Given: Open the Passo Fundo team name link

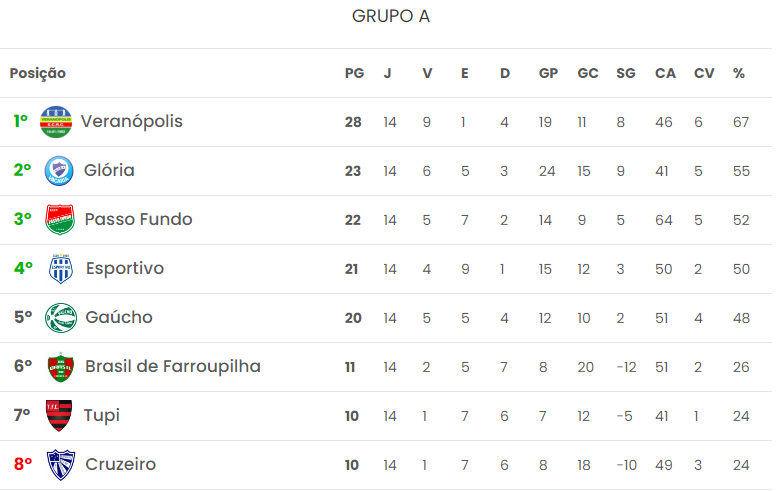Looking at the screenshot, I should (x=138, y=220).
